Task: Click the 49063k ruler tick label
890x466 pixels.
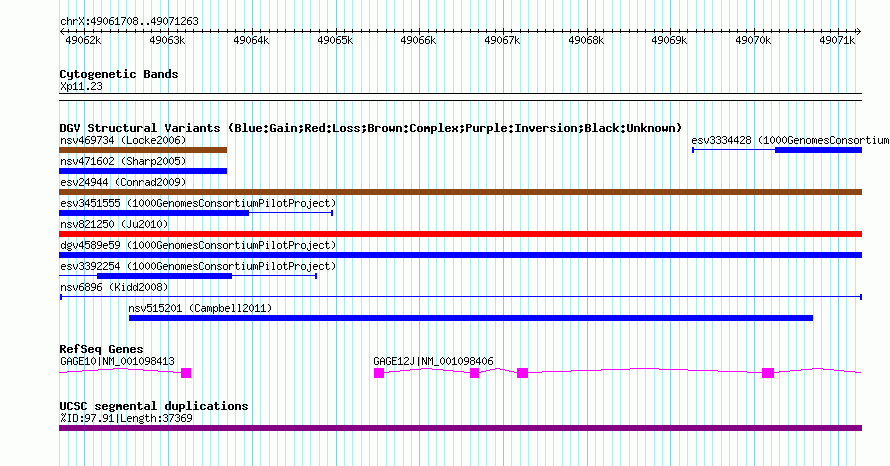Action: 167,40
